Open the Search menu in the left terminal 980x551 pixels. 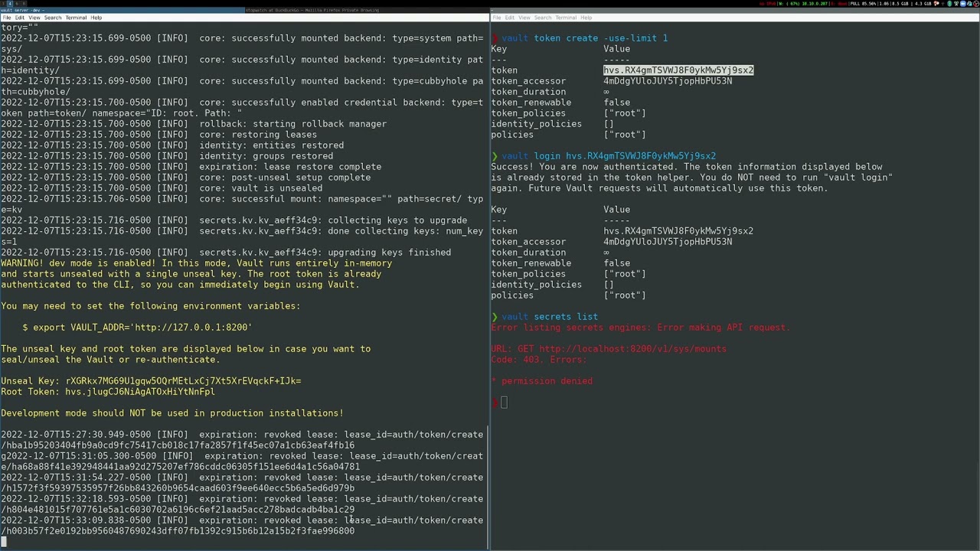pyautogui.click(x=53, y=18)
